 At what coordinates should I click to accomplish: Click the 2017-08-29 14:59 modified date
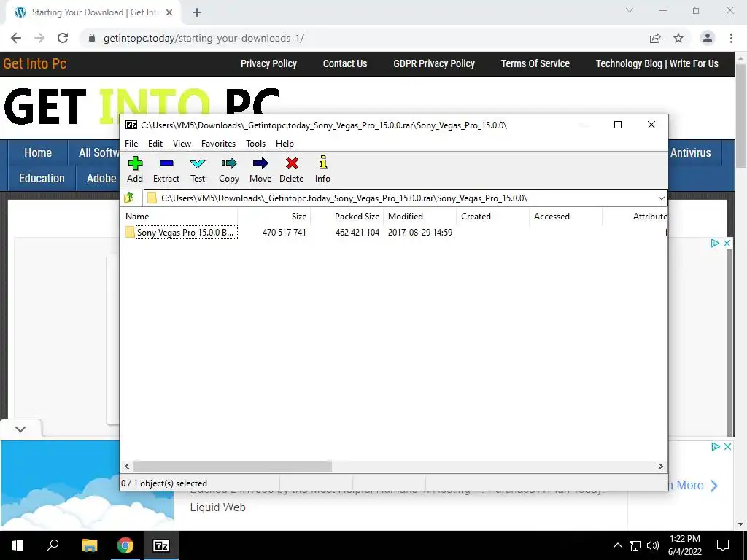click(419, 233)
